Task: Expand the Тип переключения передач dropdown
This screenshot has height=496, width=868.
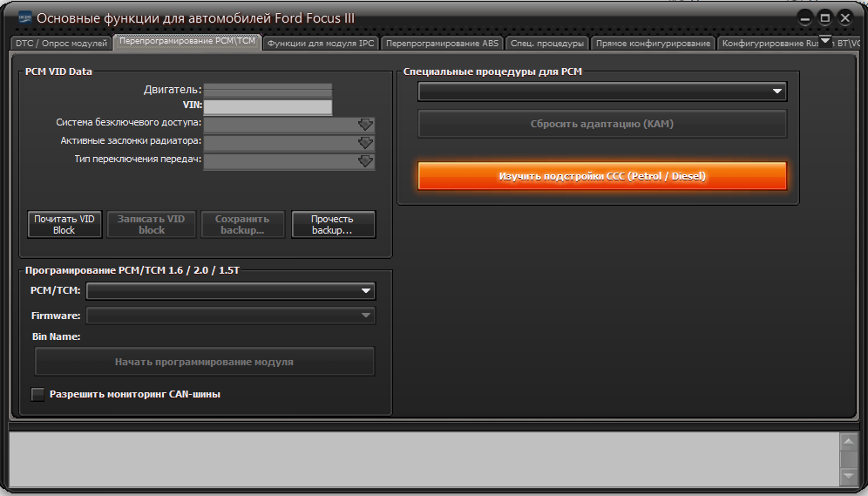Action: click(365, 161)
